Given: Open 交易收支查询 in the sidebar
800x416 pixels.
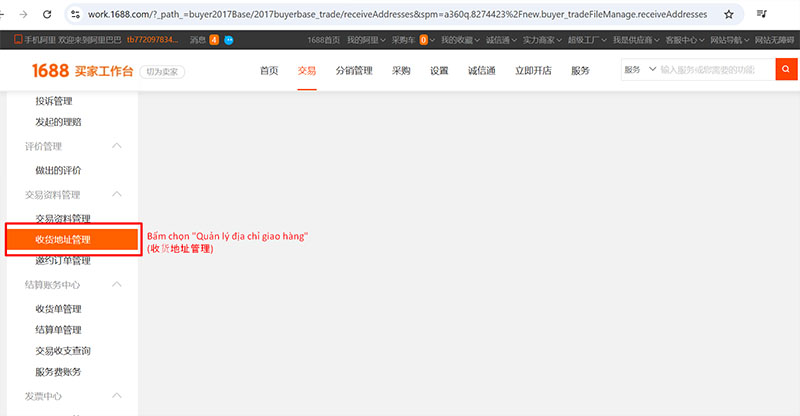Looking at the screenshot, I should (63, 351).
